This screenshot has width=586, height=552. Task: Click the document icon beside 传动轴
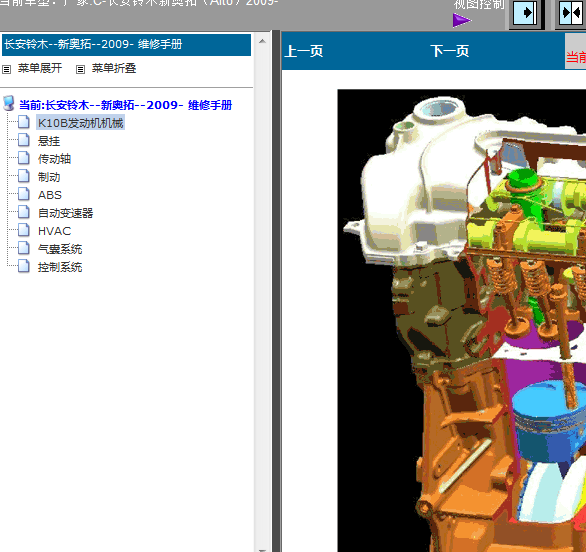point(24,158)
